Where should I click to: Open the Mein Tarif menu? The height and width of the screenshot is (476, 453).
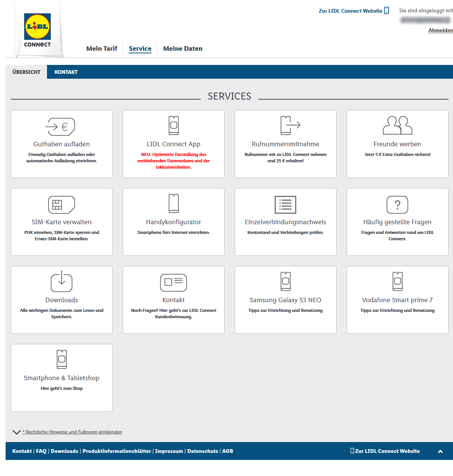pos(102,48)
